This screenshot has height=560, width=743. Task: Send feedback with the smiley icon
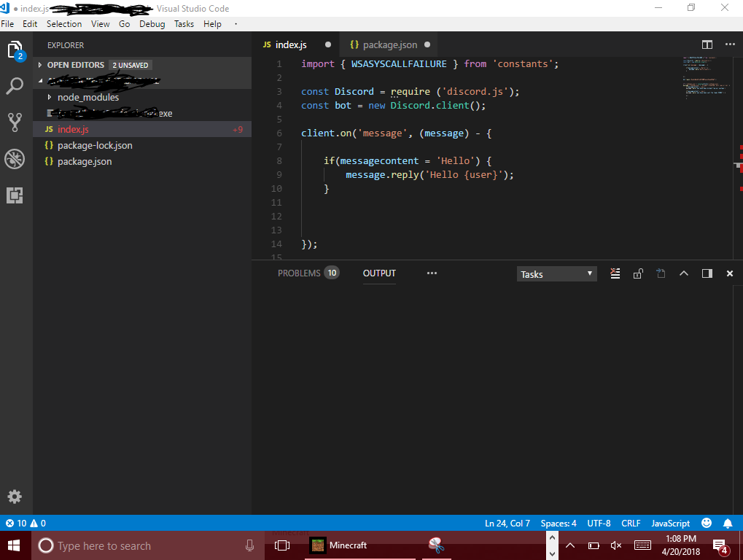(x=707, y=523)
